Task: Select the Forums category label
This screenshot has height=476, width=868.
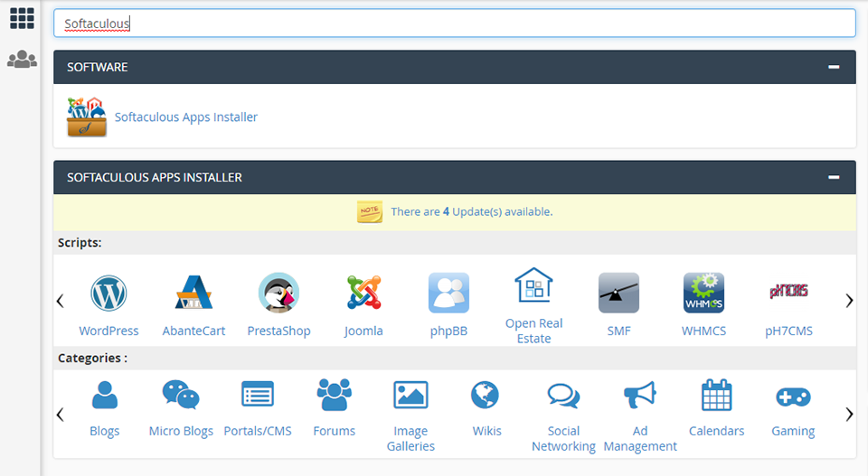Action: tap(335, 431)
